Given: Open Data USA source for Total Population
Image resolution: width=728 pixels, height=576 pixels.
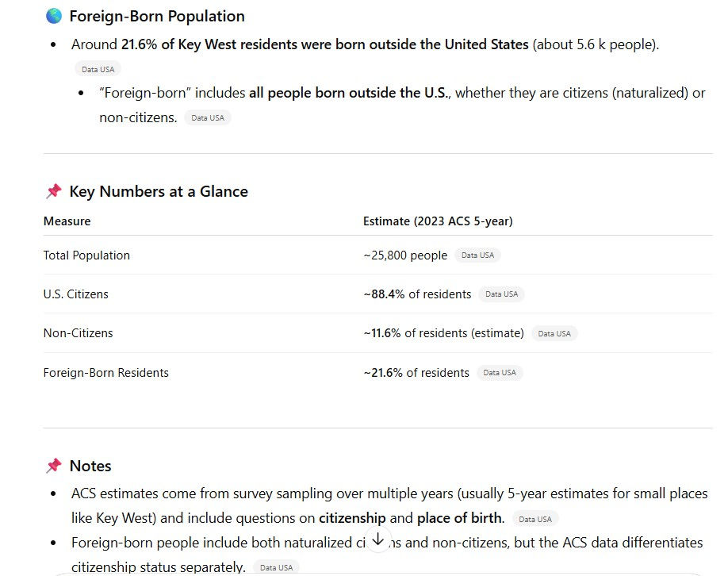Looking at the screenshot, I should tap(477, 255).
